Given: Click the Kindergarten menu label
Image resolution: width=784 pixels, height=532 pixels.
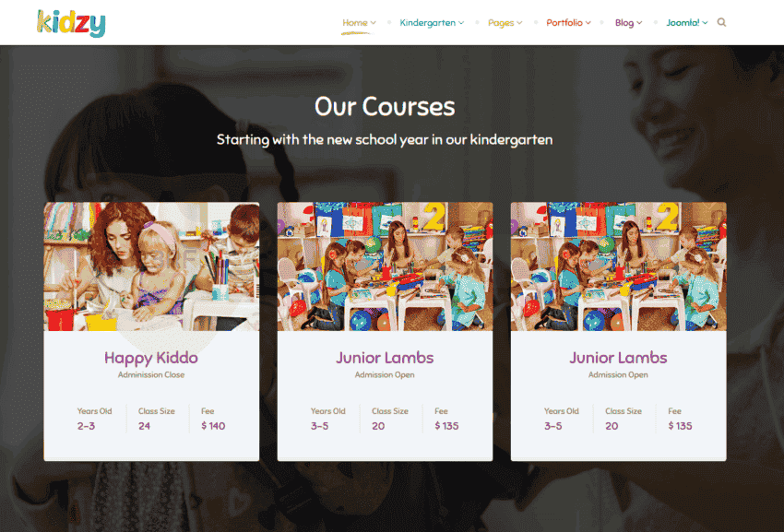Looking at the screenshot, I should (x=427, y=22).
